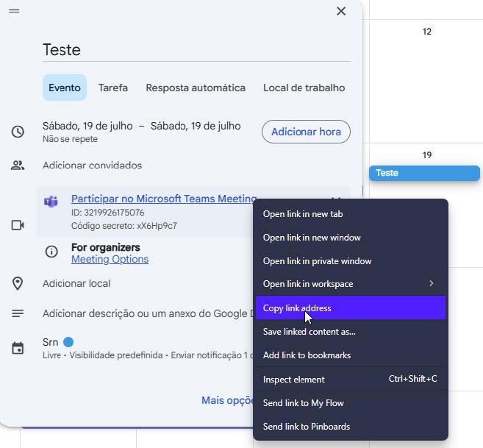Open Participar no Microsoft Teams Meeting link

[x=164, y=199]
